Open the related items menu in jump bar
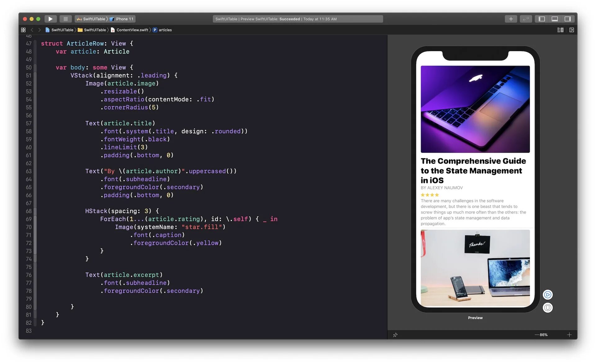Screen dimensions: 596x364 tap(23, 30)
